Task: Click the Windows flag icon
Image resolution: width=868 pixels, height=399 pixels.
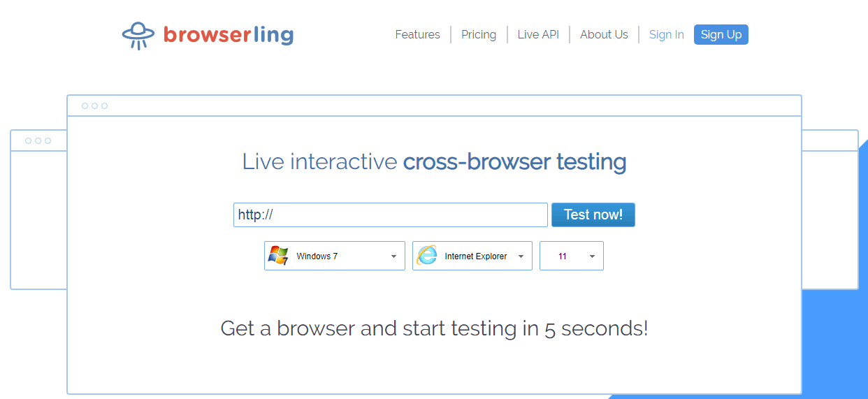Action: click(x=278, y=256)
